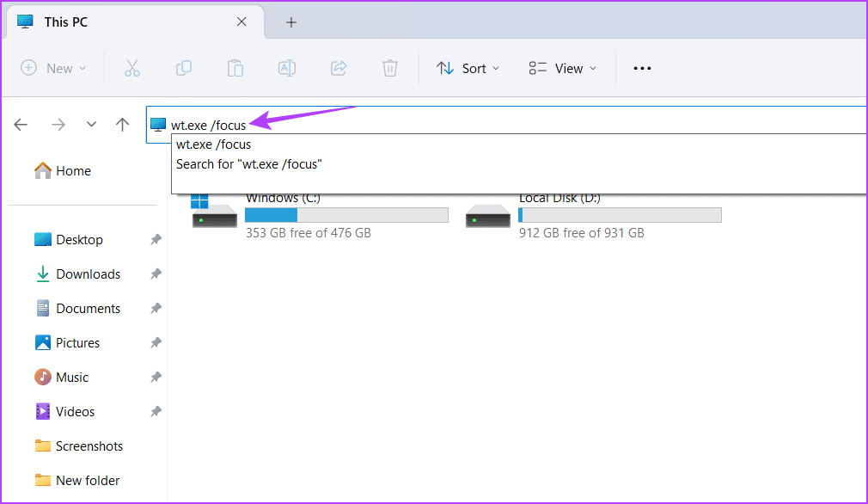The width and height of the screenshot is (868, 504).
Task: Click the Cut scissors icon
Action: coord(131,68)
